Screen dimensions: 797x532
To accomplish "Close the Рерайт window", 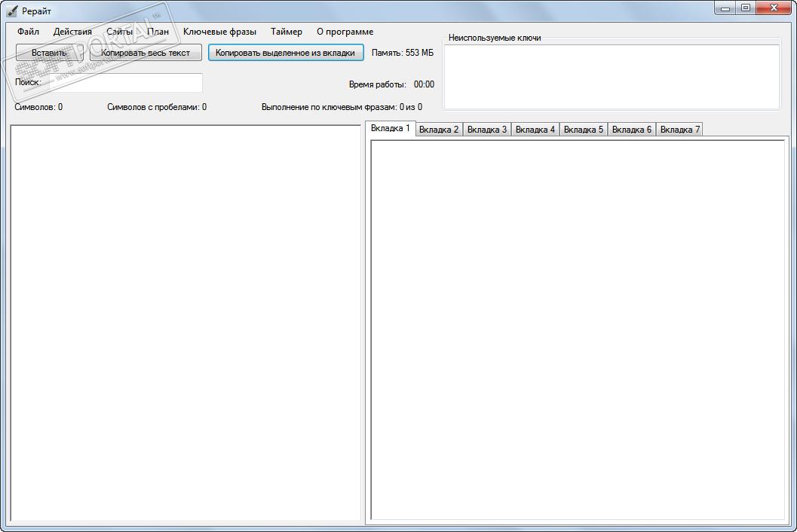I will coord(774,8).
